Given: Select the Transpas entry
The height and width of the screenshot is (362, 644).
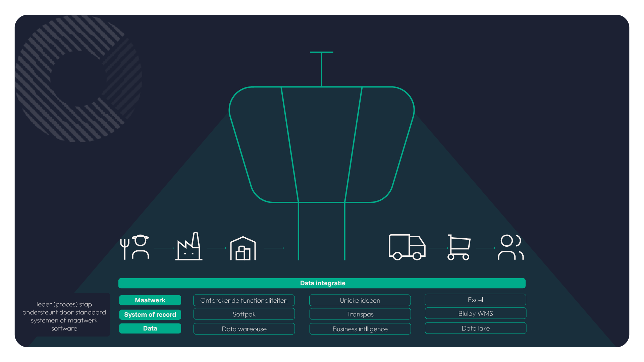Looking at the screenshot, I should point(360,314).
